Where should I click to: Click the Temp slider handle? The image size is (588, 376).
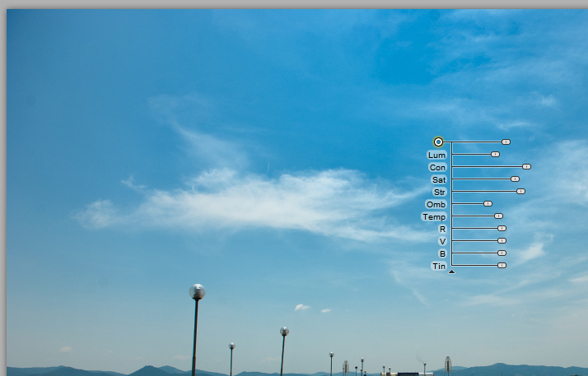[x=498, y=216]
